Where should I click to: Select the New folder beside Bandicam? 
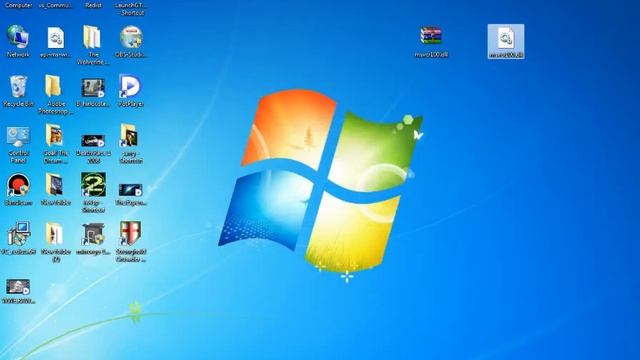56,189
